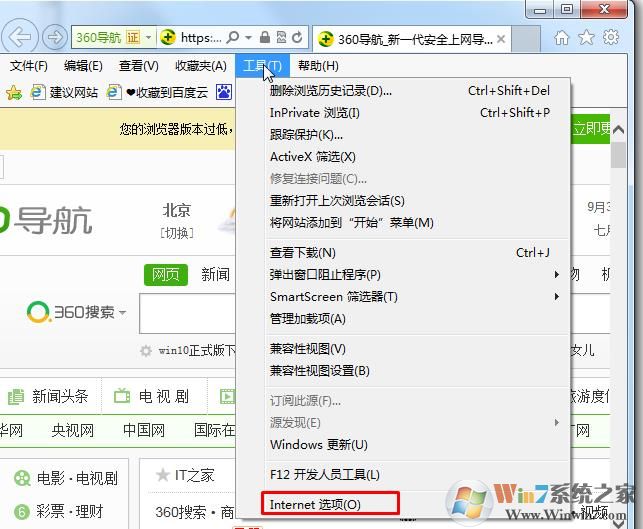Image resolution: width=643 pixels, height=529 pixels.
Task: Expand the SmartScreen 筛选器 submenu
Action: click(556, 297)
